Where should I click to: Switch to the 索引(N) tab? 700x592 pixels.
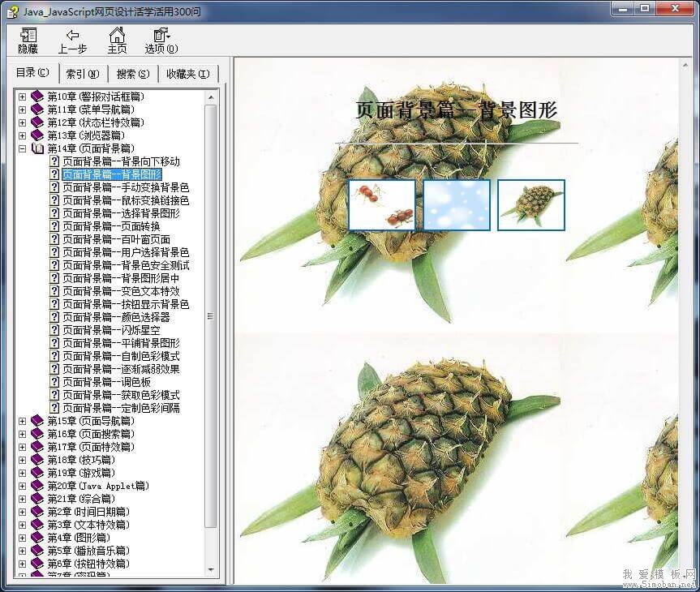(x=83, y=73)
